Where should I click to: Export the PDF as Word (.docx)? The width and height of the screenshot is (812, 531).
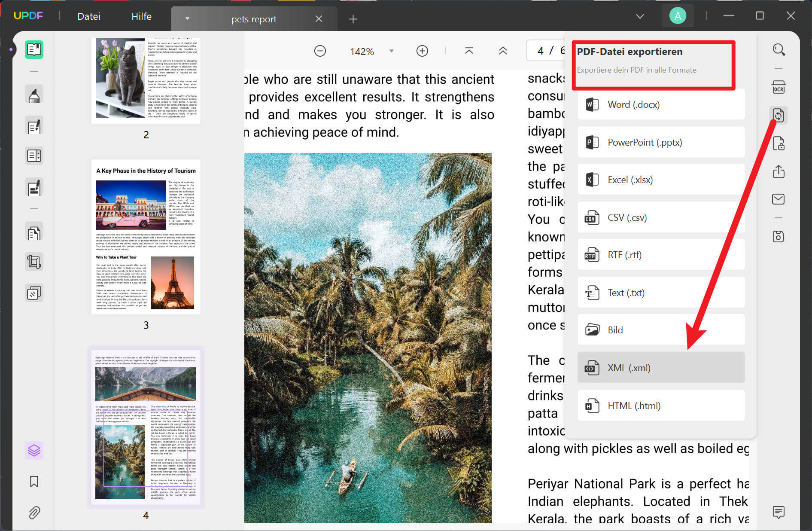tap(660, 104)
